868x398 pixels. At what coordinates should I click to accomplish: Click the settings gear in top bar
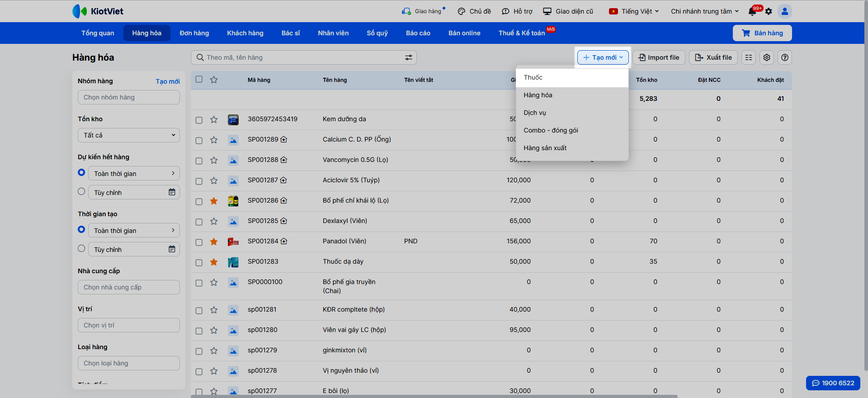769,12
